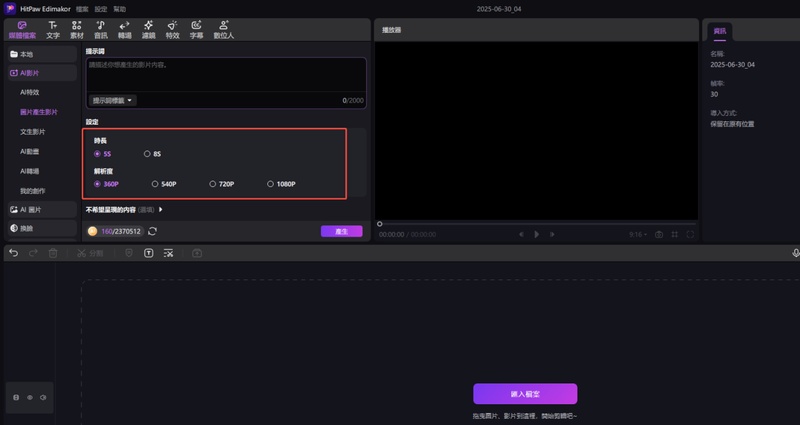Expand the 不希望呈現的內容 section
The width and height of the screenshot is (800, 425).
pyautogui.click(x=160, y=210)
